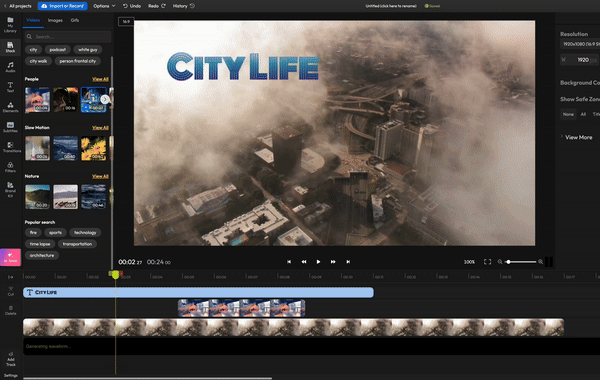Enter fullscreen preview mode
The image size is (600, 380).
pos(488,262)
